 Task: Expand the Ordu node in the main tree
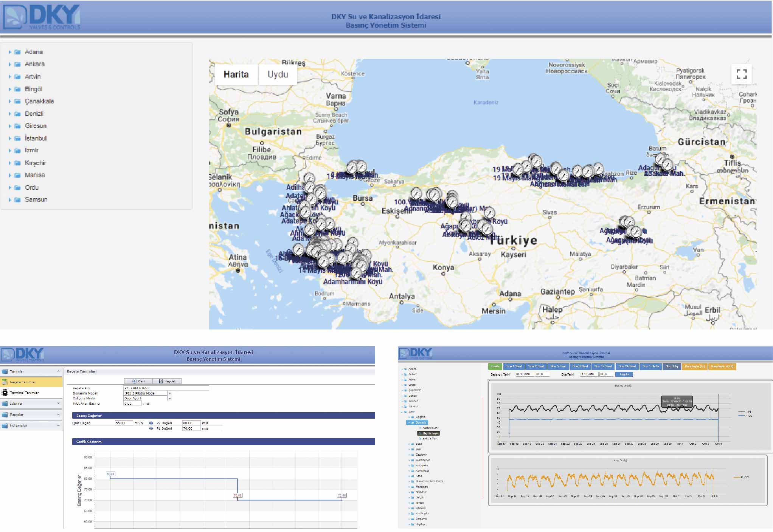(x=10, y=187)
